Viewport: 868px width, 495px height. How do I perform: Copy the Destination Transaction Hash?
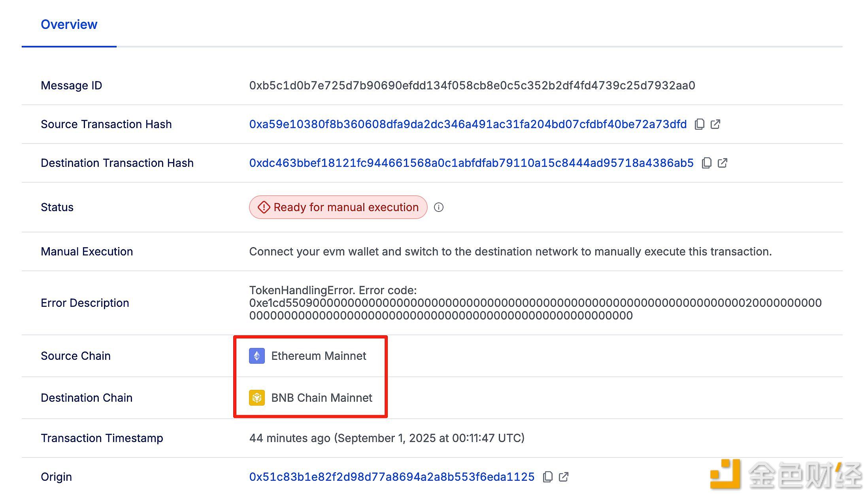click(707, 163)
